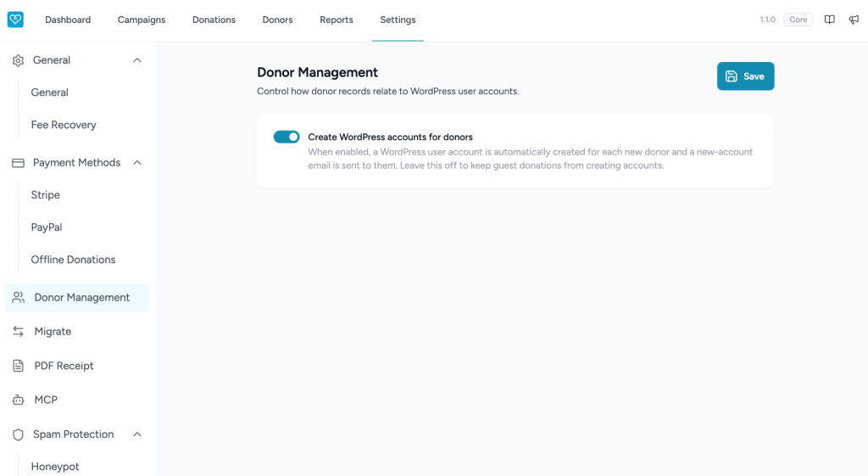Disable Create WordPress accounts for donors toggle
This screenshot has height=476, width=868.
click(x=287, y=137)
